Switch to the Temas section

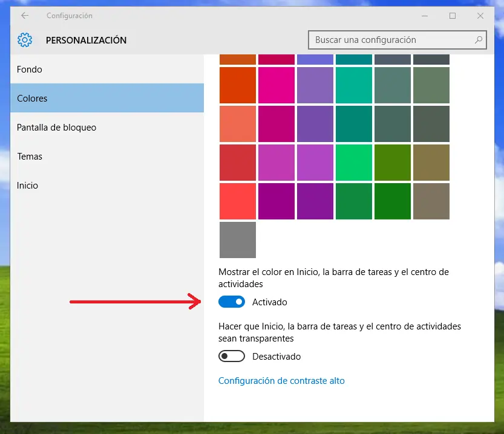(x=30, y=157)
